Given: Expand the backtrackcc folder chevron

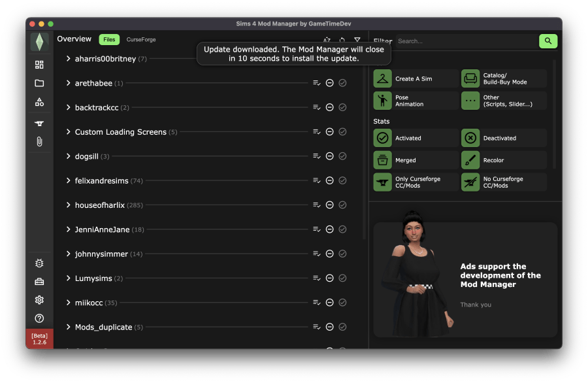Looking at the screenshot, I should (x=68, y=107).
